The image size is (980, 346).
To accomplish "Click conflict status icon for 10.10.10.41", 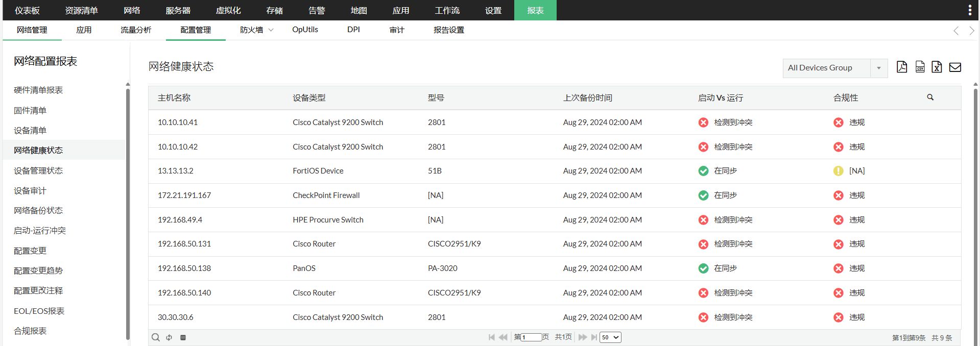I will click(x=703, y=122).
